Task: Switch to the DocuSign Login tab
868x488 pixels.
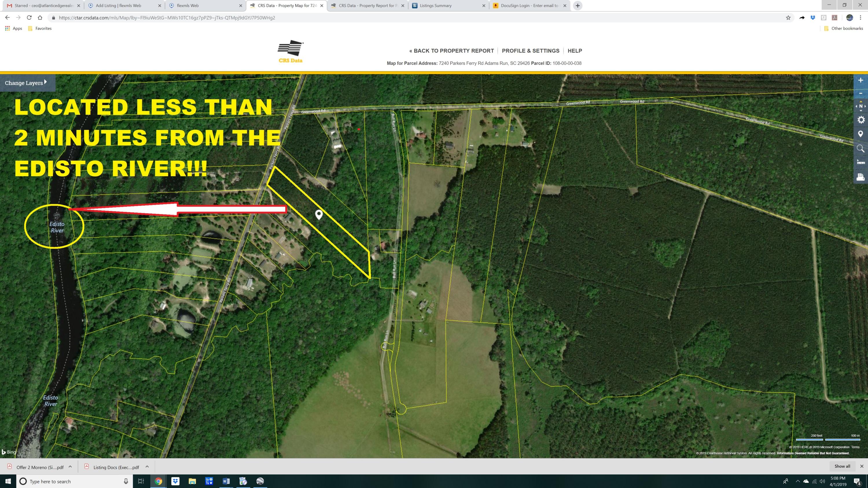Action: click(x=530, y=5)
